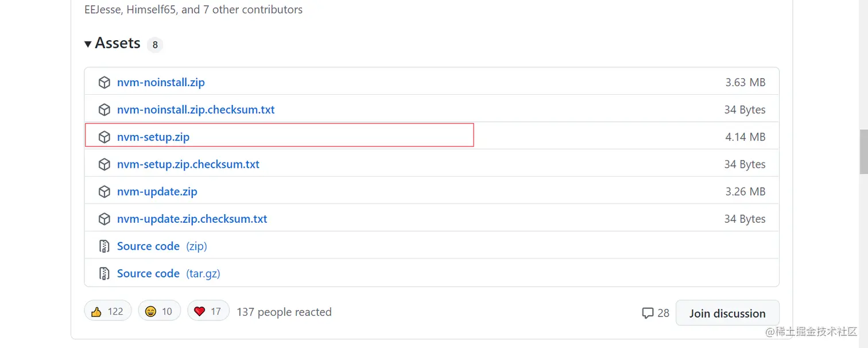The height and width of the screenshot is (348, 868).
Task: Click package icon beside nvm-update.zip
Action: [104, 192]
